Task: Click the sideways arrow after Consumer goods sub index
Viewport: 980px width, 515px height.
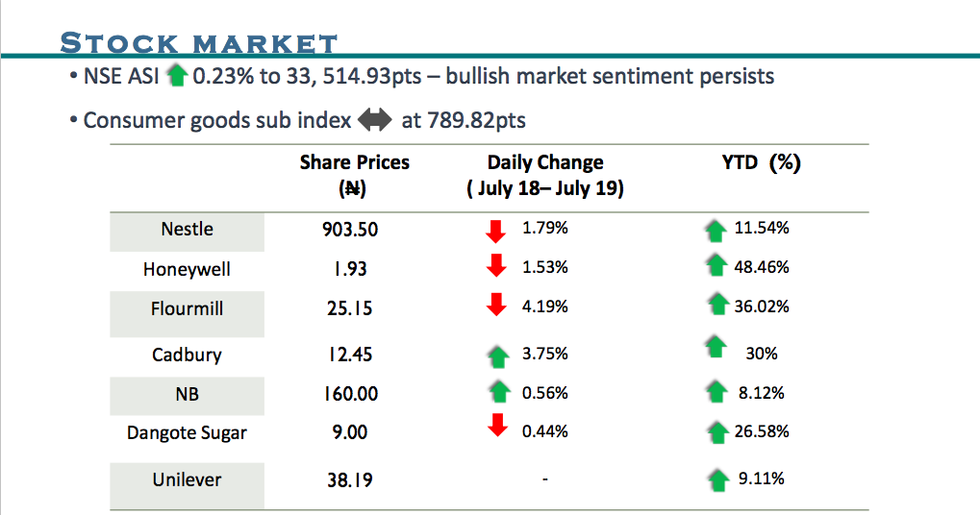Action: tap(374, 121)
